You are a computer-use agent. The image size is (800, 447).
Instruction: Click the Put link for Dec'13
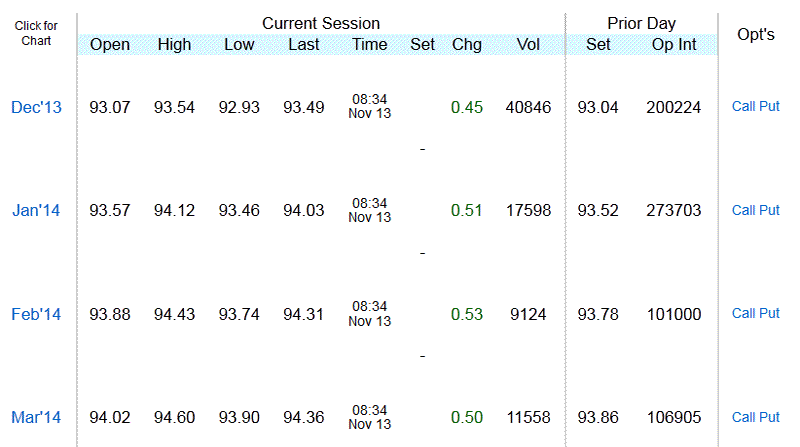point(769,107)
